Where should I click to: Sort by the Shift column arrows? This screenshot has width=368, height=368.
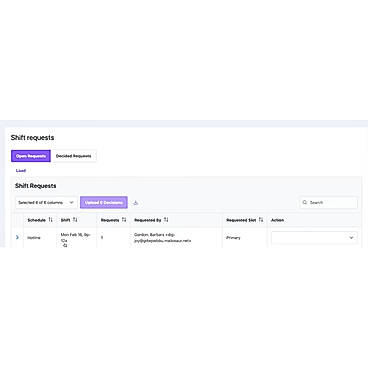[x=75, y=220]
